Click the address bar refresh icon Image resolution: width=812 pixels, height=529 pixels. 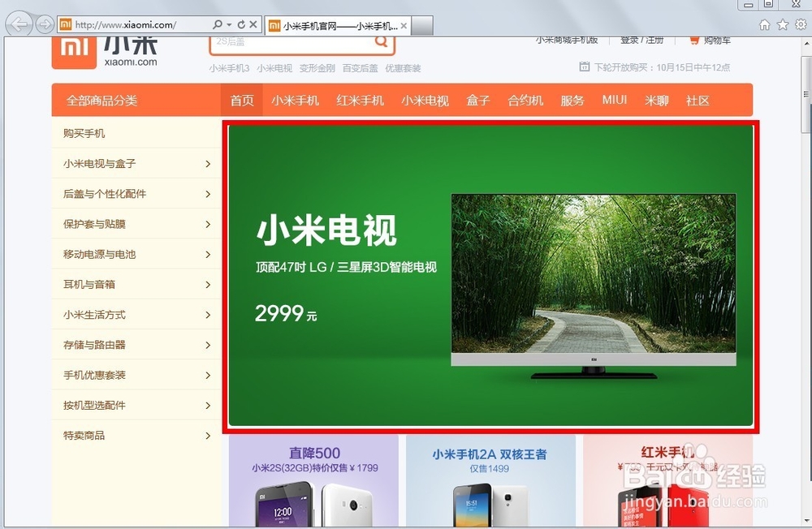pos(241,24)
